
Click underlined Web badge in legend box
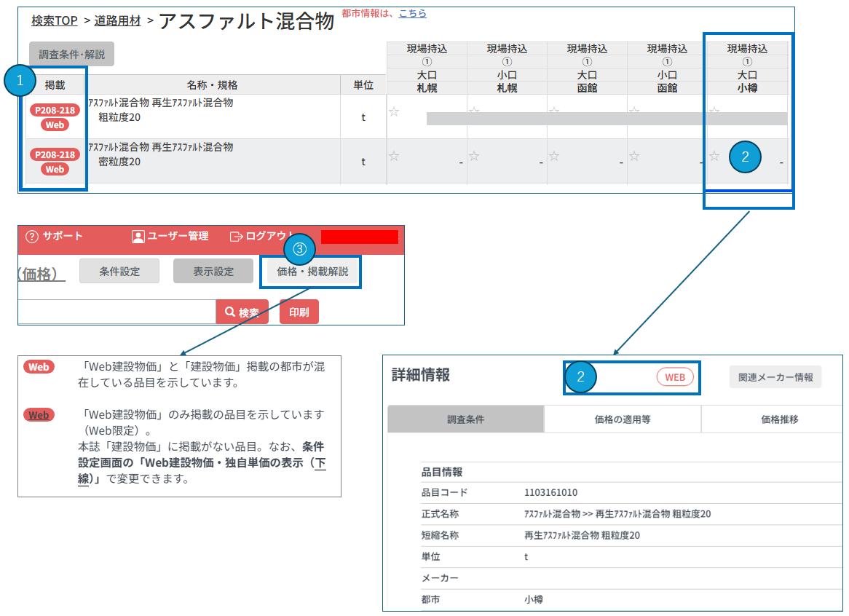tap(39, 415)
